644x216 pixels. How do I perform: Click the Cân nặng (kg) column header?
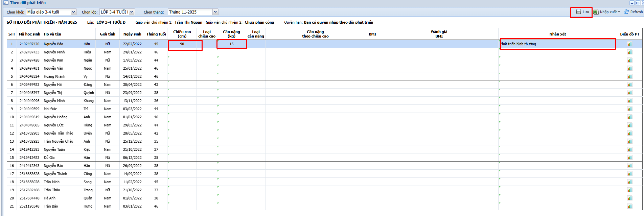[231, 34]
